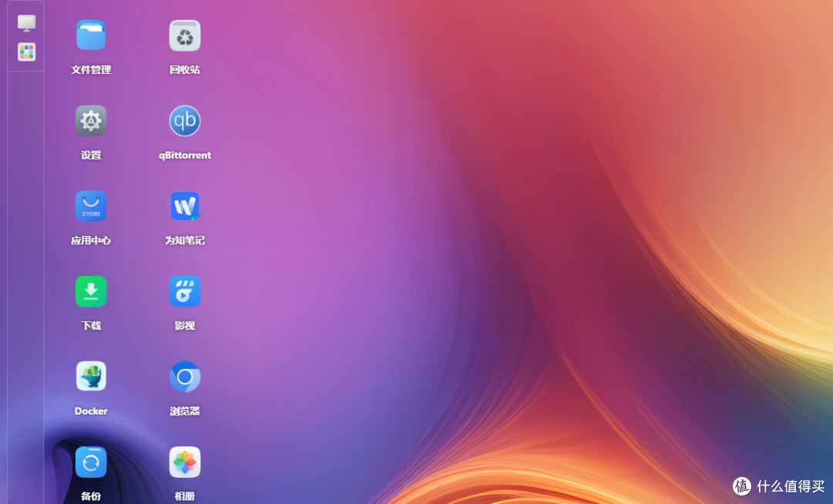Screen dimensions: 833x504
Task: Click the 影视 label text
Action: pyautogui.click(x=184, y=326)
